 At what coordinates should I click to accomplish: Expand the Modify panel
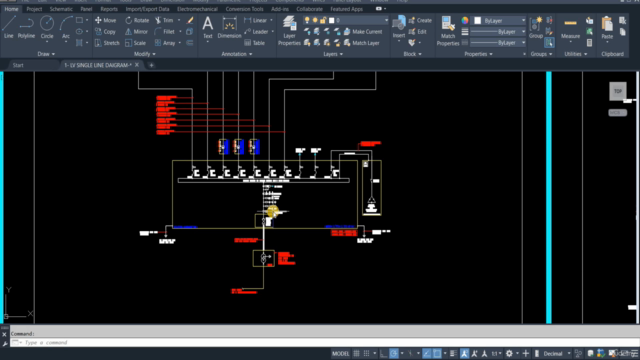(x=144, y=54)
